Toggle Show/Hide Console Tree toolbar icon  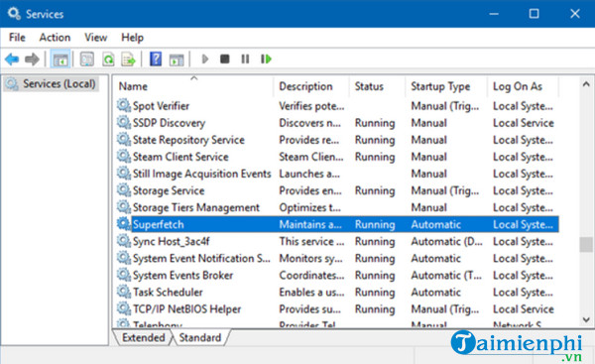[x=60, y=60]
